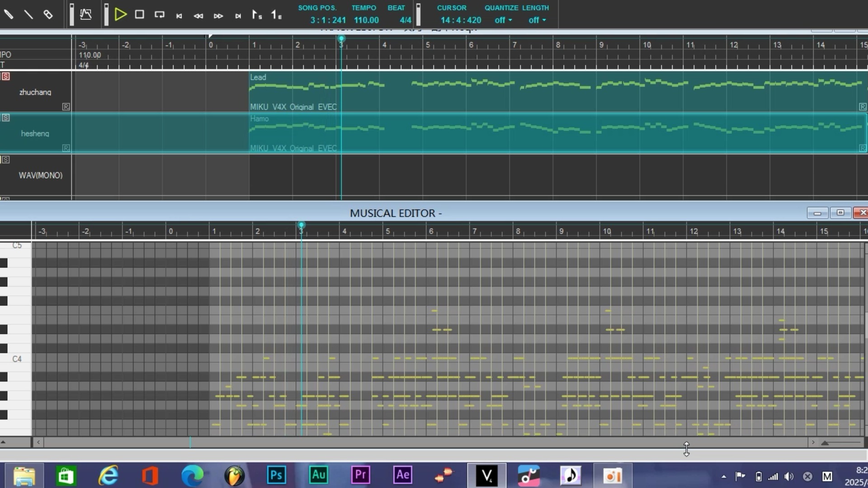Click the beat value 4/4 in the toolbar
868x488 pixels.
[x=406, y=20]
